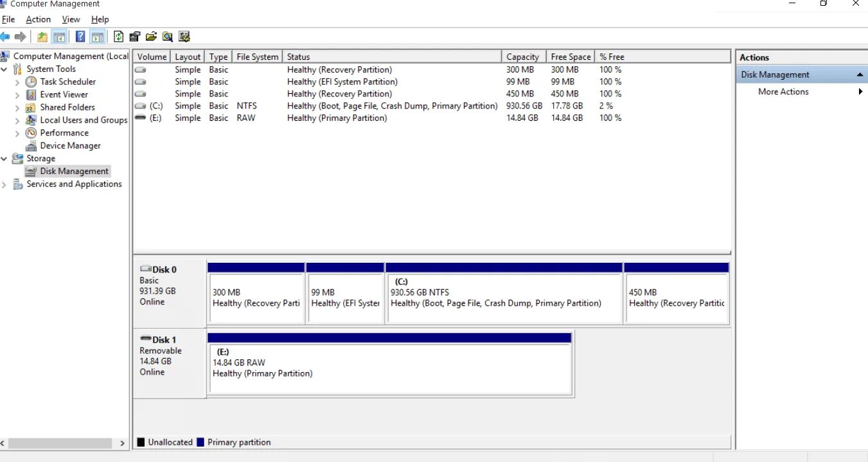This screenshot has height=462, width=868.
Task: Open the Help menu
Action: (x=100, y=19)
